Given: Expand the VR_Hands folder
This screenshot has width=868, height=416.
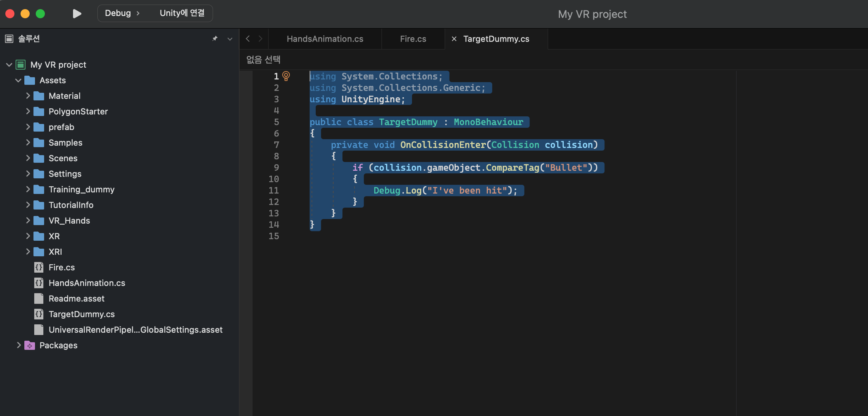Looking at the screenshot, I should pos(28,221).
